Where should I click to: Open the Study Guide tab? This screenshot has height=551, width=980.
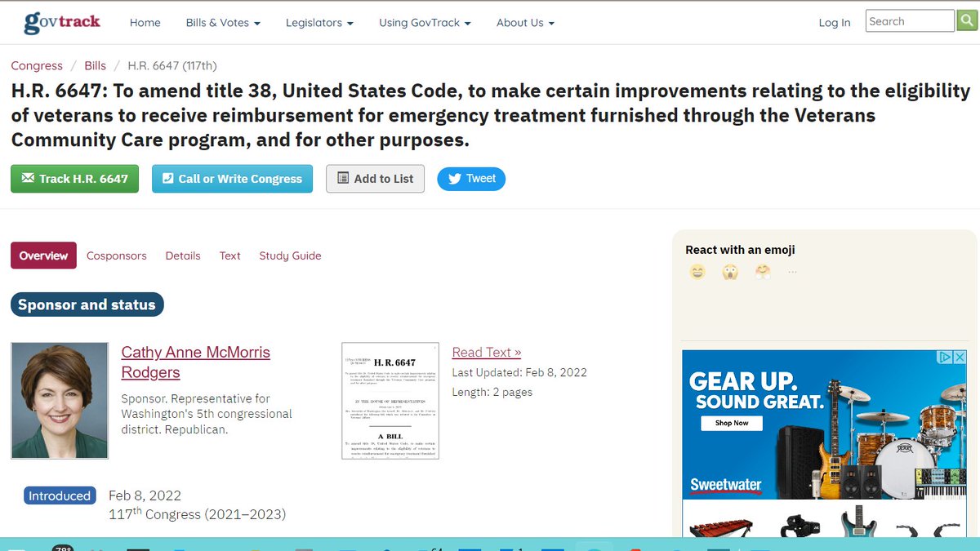point(290,256)
